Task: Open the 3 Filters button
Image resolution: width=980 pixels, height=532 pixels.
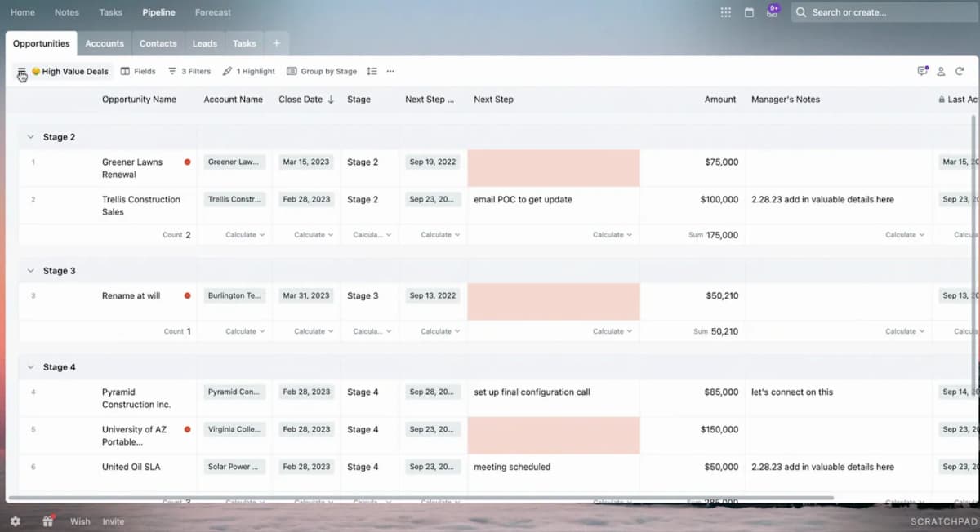Action: point(189,71)
